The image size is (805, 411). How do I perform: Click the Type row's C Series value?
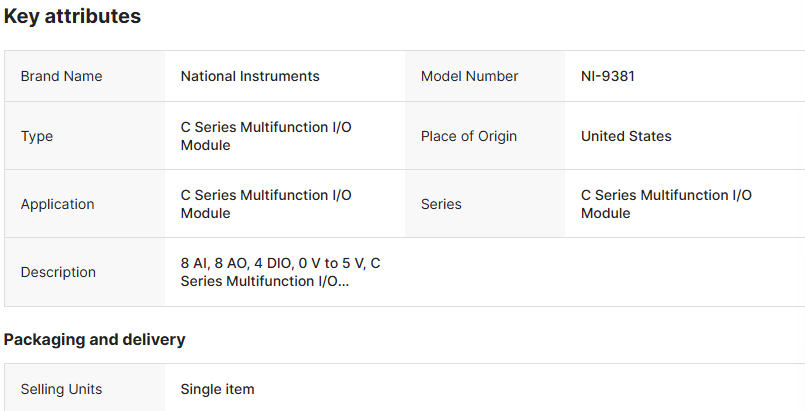point(266,136)
